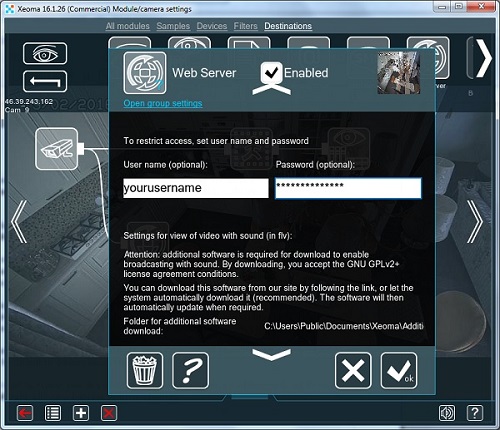Image resolution: width=500 pixels, height=430 pixels.
Task: Switch to Devices tab
Action: click(212, 26)
